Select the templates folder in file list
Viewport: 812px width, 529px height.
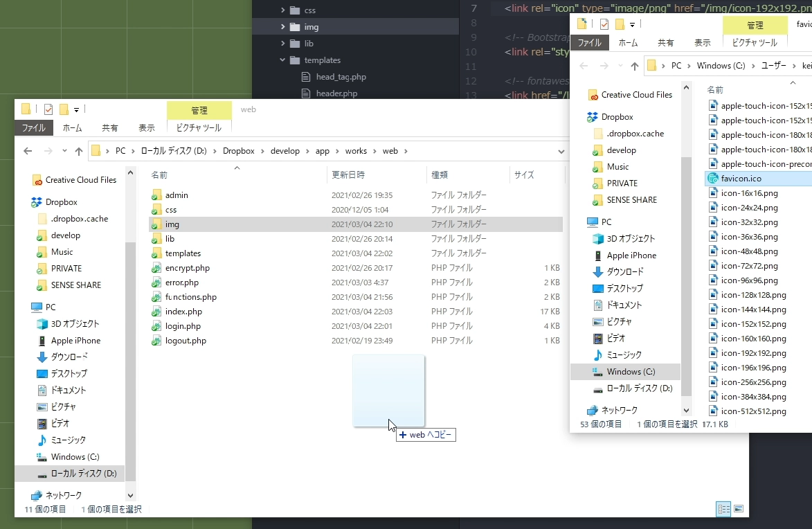click(183, 253)
